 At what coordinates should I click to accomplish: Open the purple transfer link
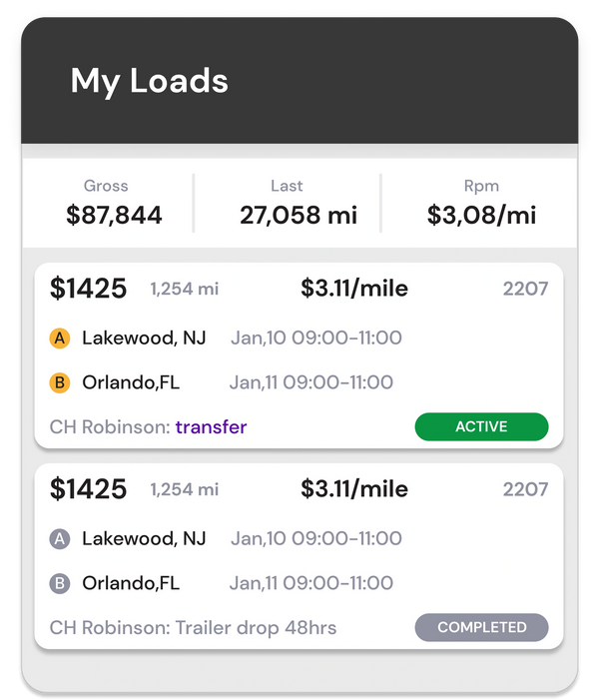click(x=211, y=427)
